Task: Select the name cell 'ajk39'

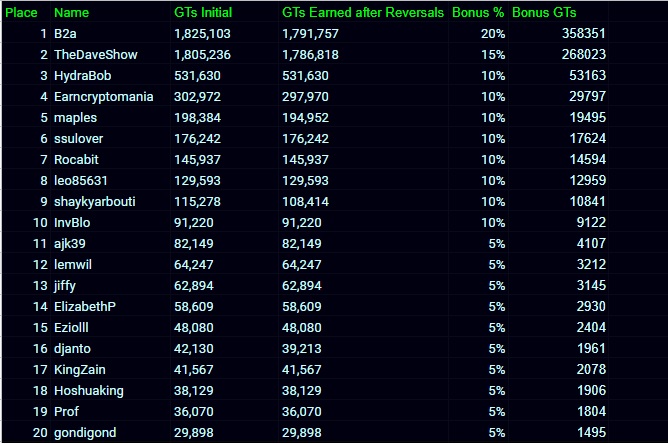Action: [70, 244]
